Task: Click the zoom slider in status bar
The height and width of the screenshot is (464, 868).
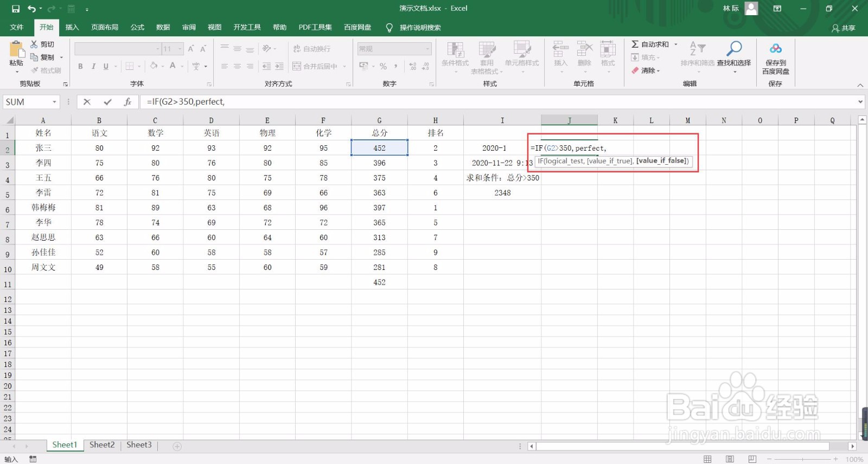Action: tap(802, 459)
